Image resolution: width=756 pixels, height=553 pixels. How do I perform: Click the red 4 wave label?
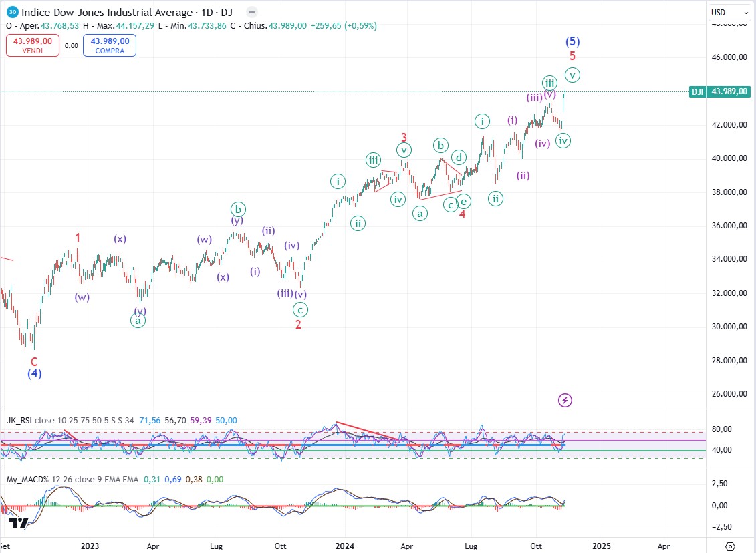(463, 214)
